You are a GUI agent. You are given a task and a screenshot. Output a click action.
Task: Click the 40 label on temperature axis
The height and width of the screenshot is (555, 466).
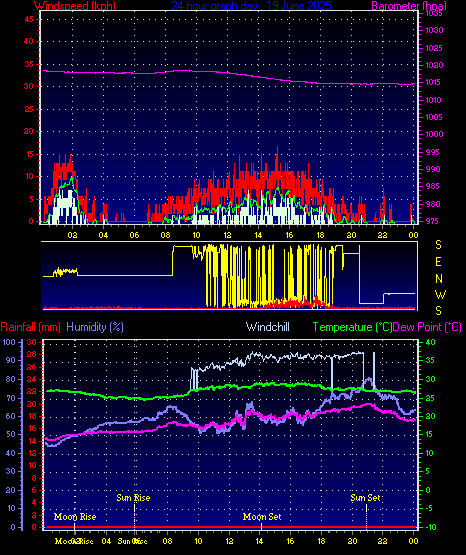(x=431, y=342)
